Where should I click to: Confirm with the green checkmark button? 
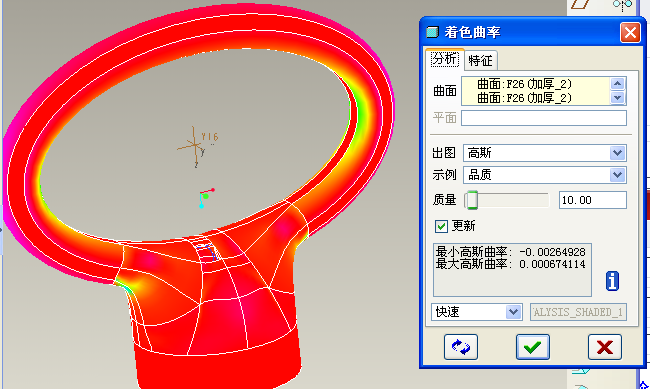533,347
